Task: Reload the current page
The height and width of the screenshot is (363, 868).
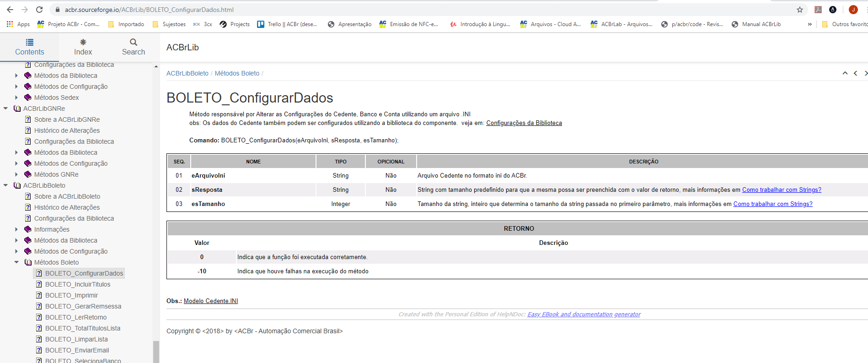Action: 39,10
